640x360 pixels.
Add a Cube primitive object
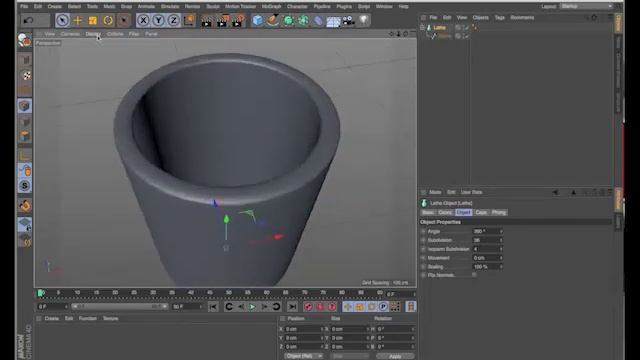pyautogui.click(x=258, y=20)
